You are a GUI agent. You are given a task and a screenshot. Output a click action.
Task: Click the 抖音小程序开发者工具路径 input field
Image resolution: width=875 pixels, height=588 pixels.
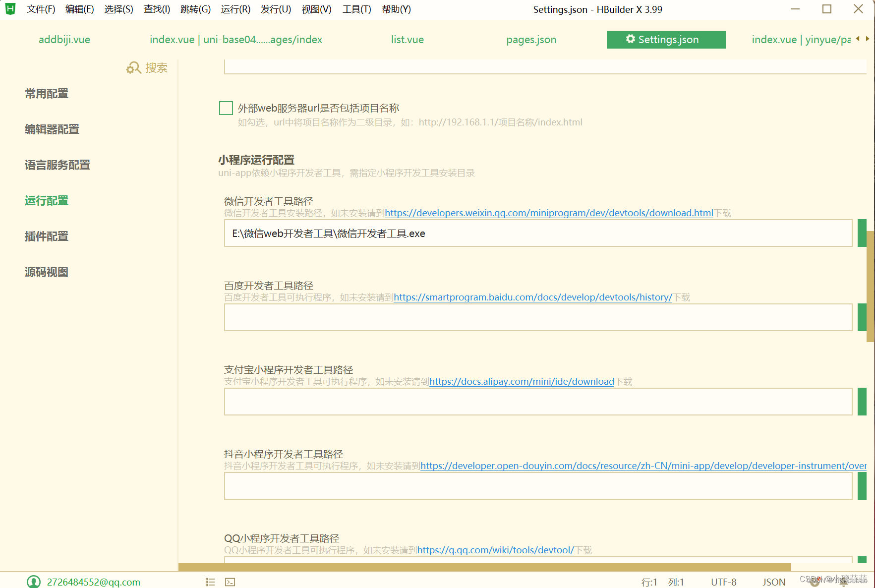538,486
